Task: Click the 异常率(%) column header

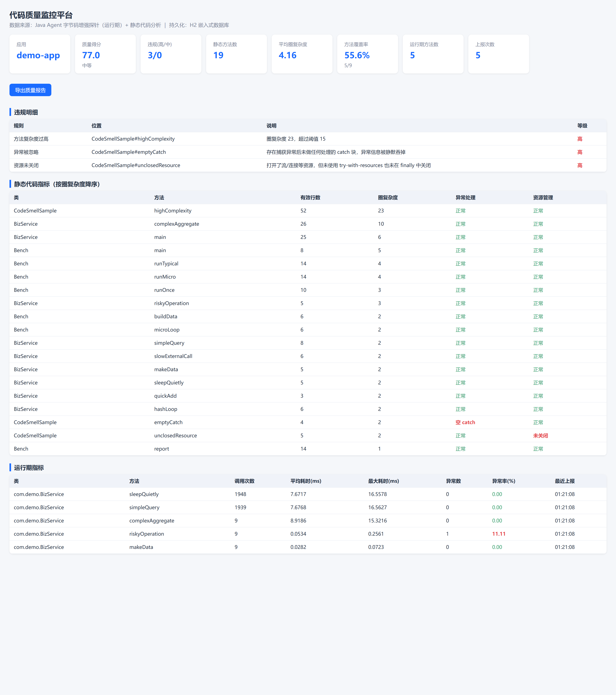Action: pos(503,481)
